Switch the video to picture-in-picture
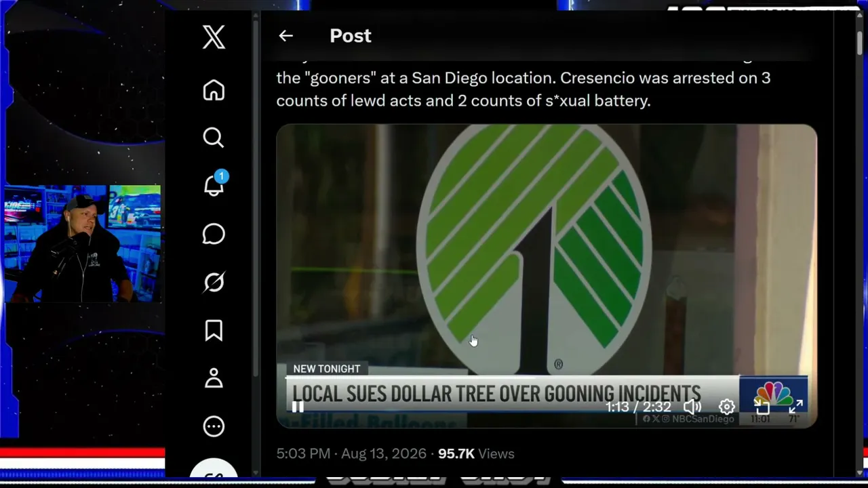Image resolution: width=868 pixels, height=488 pixels. click(x=762, y=407)
